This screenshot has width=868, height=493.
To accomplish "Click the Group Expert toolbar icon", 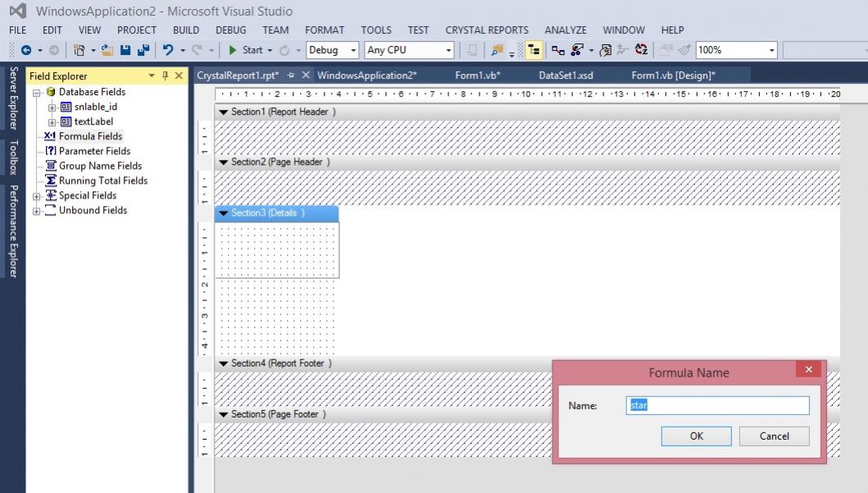I will 577,50.
